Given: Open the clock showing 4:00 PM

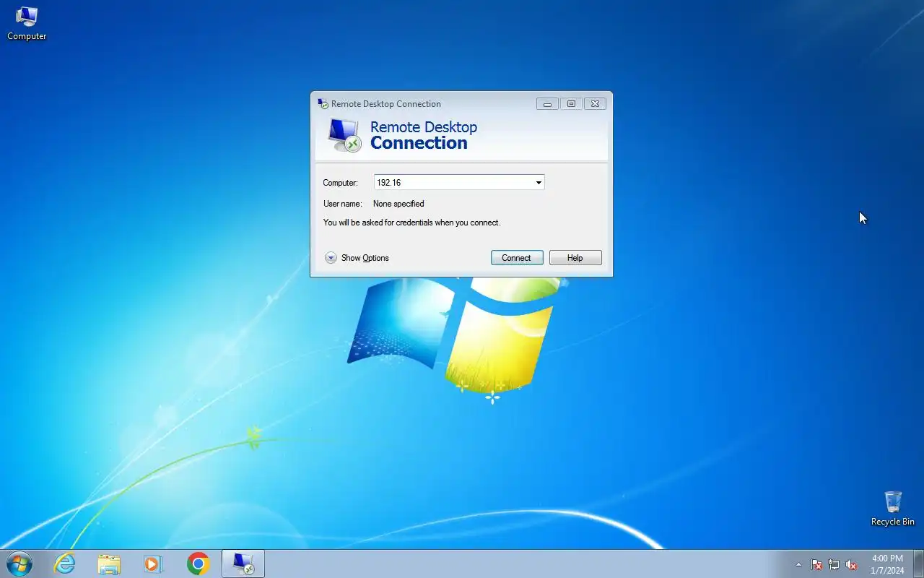Looking at the screenshot, I should pyautogui.click(x=887, y=564).
